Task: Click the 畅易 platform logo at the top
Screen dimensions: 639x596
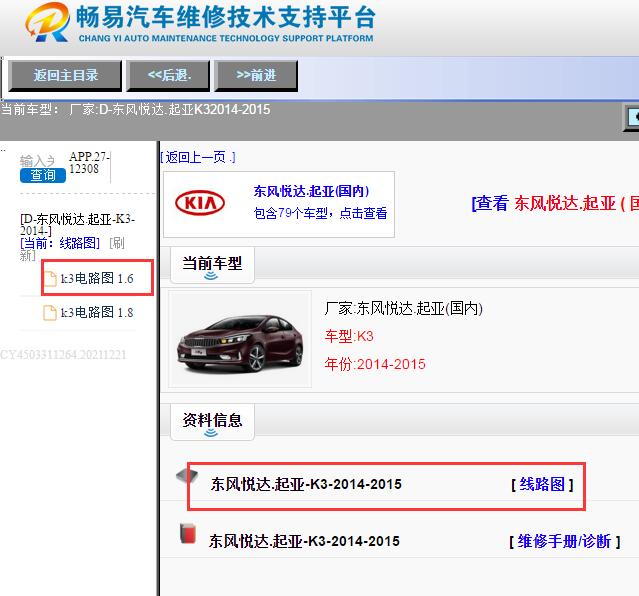Action: [x=200, y=22]
